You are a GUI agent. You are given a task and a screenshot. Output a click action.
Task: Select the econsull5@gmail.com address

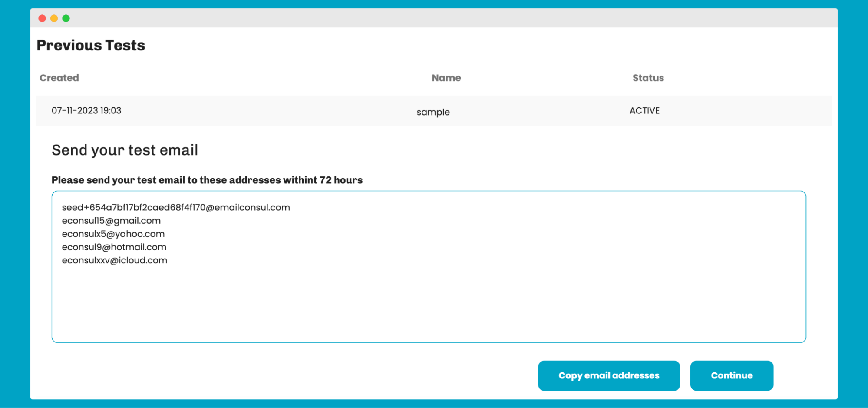111,221
